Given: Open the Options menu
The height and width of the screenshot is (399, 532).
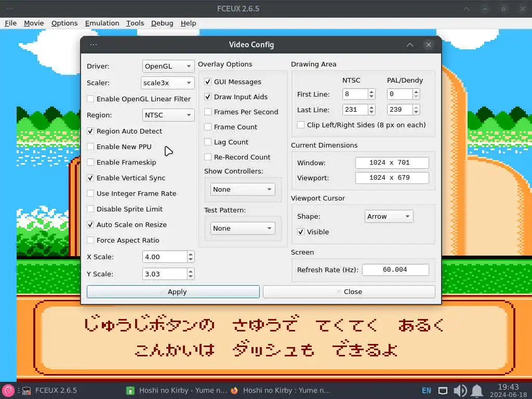Looking at the screenshot, I should click(64, 23).
